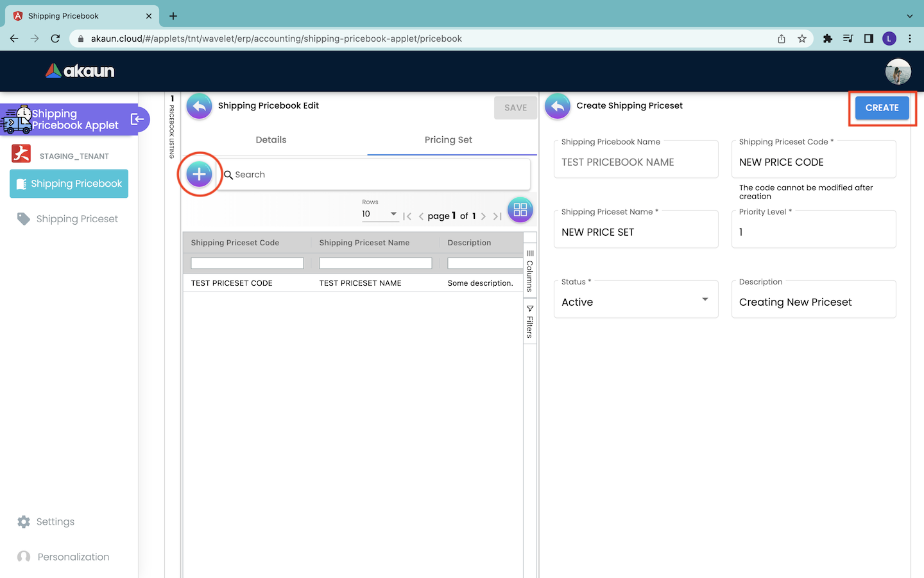Open the user profile avatar
The image size is (924, 578).
point(897,71)
